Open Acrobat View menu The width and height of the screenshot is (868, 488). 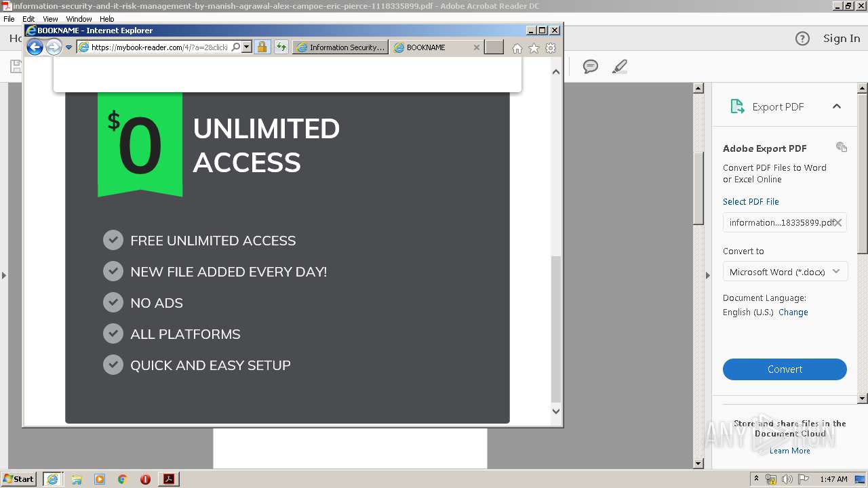pos(50,19)
